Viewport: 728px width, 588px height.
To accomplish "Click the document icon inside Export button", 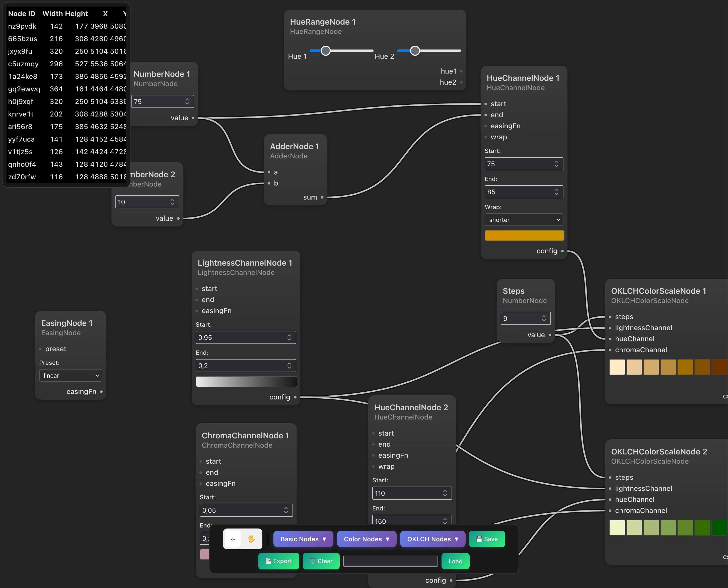I will click(268, 561).
